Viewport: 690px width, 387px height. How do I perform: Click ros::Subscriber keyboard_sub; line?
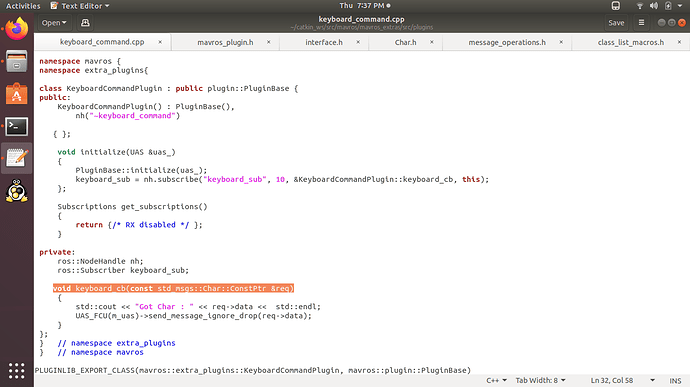pyautogui.click(x=123, y=270)
